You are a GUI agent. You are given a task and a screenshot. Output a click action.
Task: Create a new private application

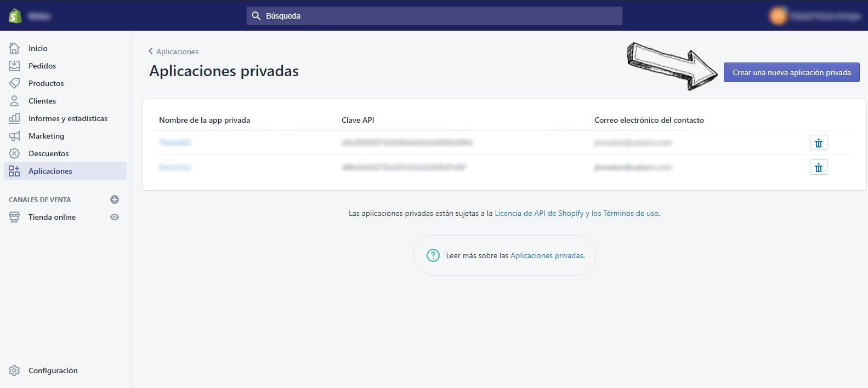791,72
